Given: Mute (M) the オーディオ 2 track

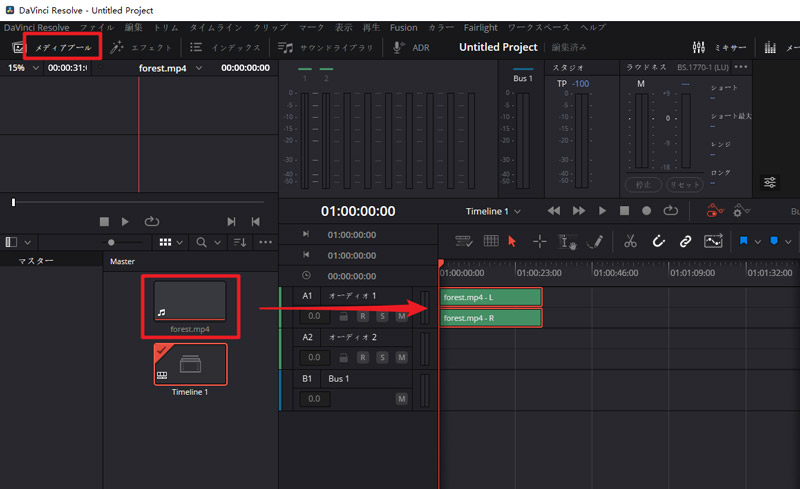Looking at the screenshot, I should pos(402,358).
